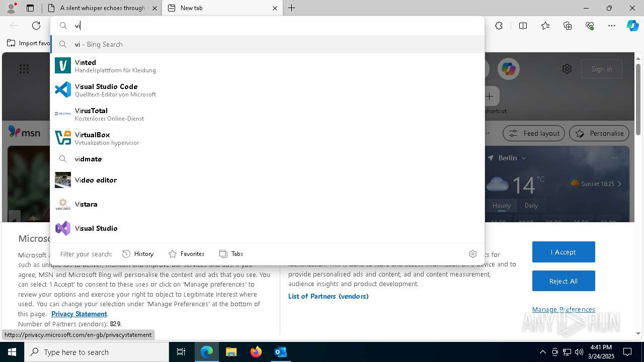Select the New tab tab

click(222, 8)
